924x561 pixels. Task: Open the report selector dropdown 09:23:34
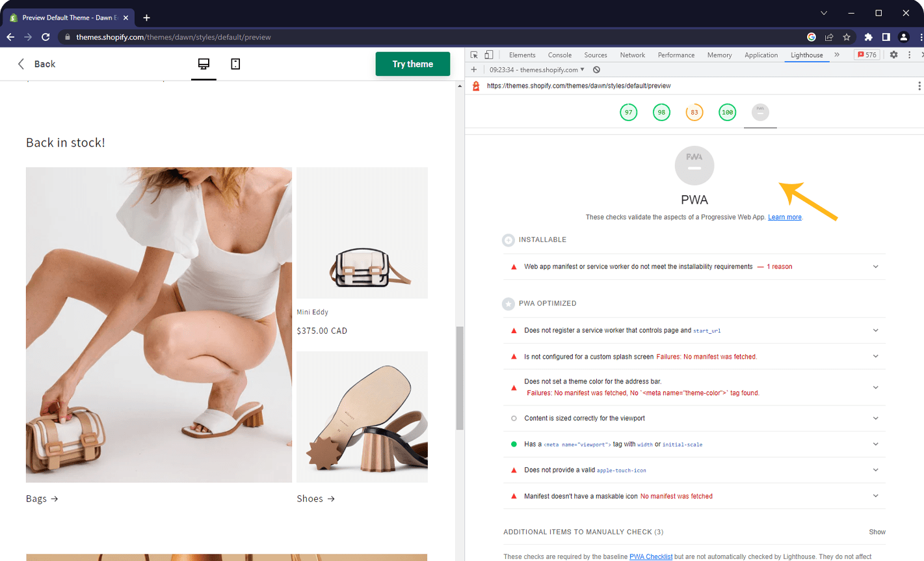pyautogui.click(x=536, y=70)
